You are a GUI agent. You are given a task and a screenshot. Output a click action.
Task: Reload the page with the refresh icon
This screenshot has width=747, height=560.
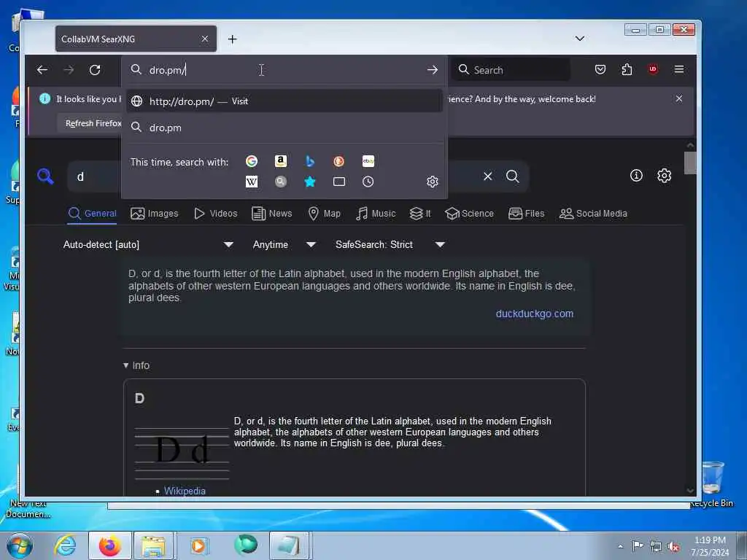pos(95,70)
